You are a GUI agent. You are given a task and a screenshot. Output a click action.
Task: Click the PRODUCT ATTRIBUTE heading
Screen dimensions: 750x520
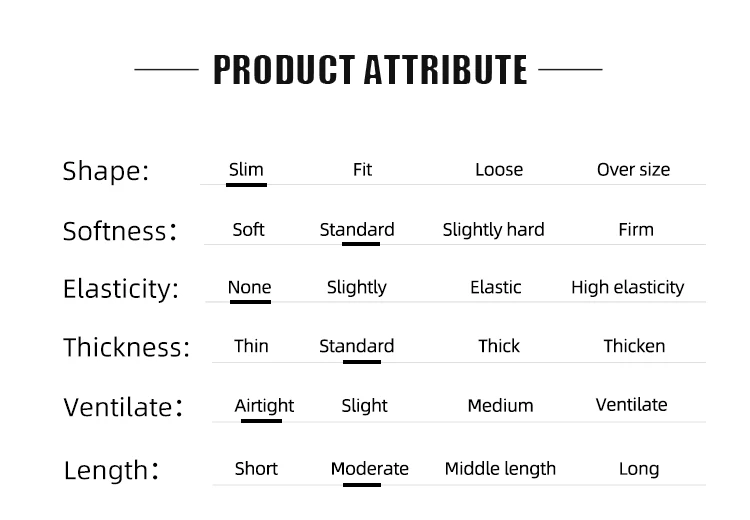click(x=370, y=70)
